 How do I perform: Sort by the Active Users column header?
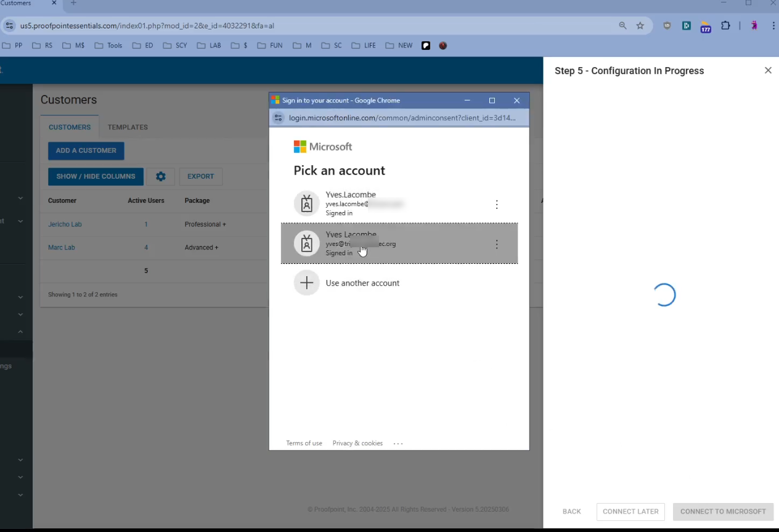tap(146, 200)
